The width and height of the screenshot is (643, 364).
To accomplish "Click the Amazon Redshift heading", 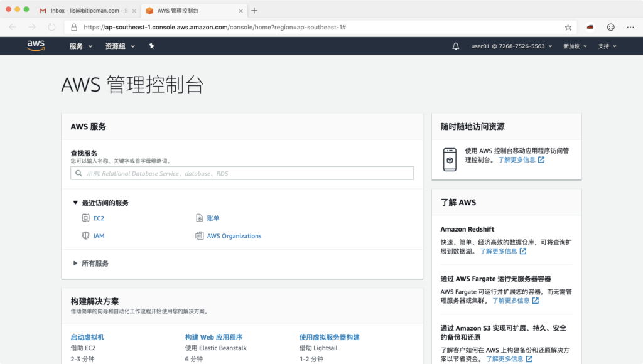I will click(467, 229).
